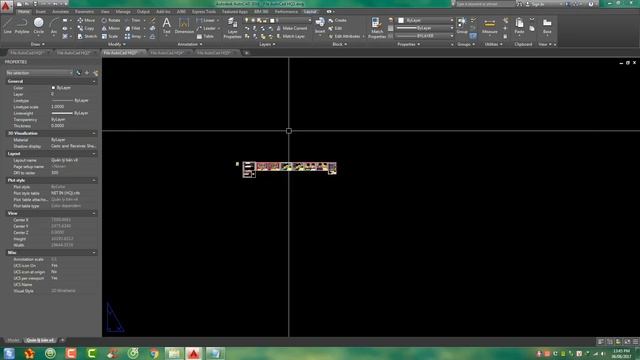This screenshot has height=360, width=640.
Task: Select the Line drawing tool
Action: pos(7,26)
